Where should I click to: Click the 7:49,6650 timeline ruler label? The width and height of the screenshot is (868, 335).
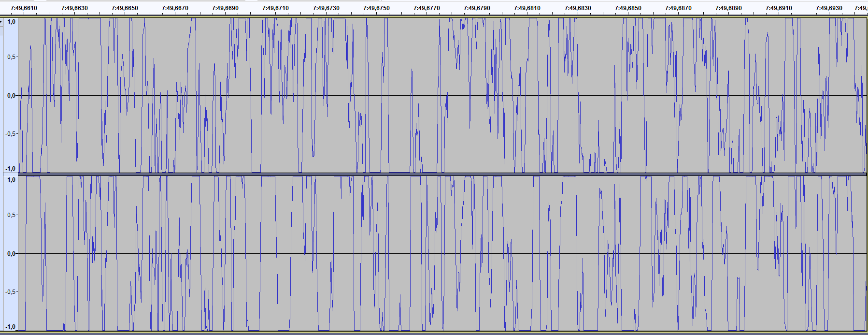coord(125,8)
